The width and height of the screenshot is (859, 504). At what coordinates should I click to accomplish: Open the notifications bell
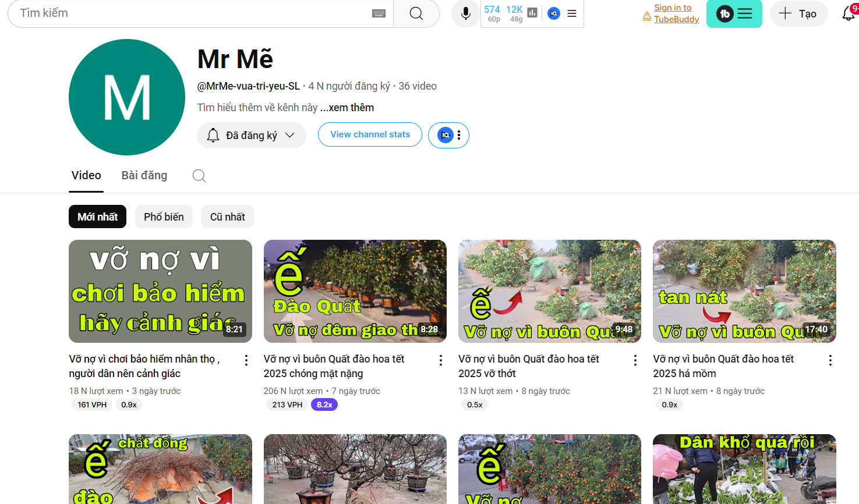(x=849, y=13)
